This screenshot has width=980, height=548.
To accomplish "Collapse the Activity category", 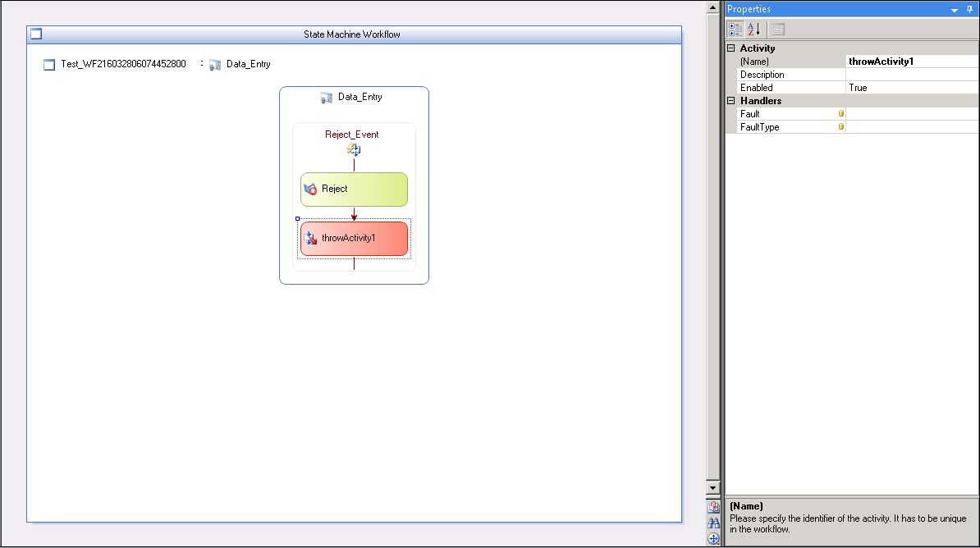I will click(730, 48).
